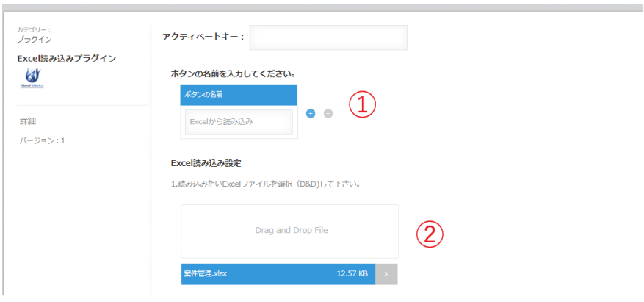Click the 12.57 KB file size
Screen dimensions: 644x302
click(352, 274)
